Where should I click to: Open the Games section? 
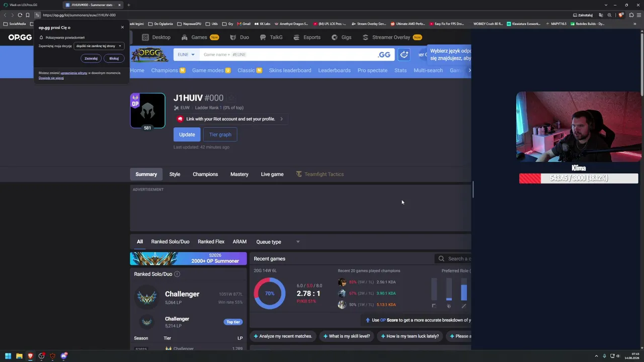click(200, 37)
